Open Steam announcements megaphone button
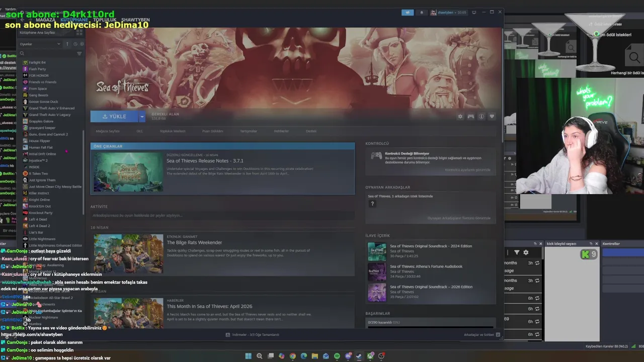 coord(408,12)
